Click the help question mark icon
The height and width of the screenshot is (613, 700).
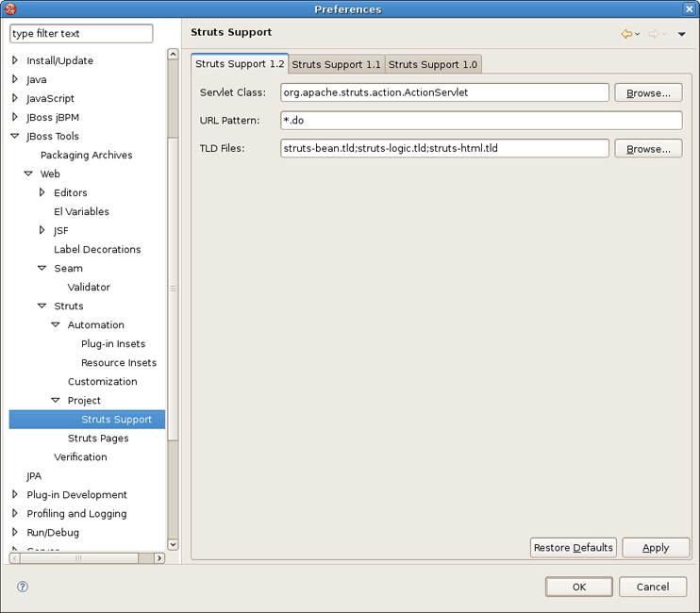pos(23,587)
